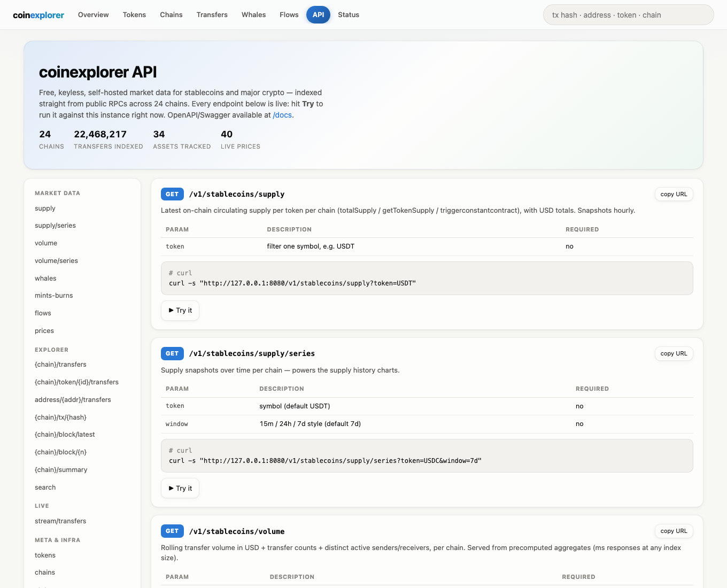This screenshot has height=588, width=727.
Task: Open the Whales nav tab
Action: tap(253, 15)
